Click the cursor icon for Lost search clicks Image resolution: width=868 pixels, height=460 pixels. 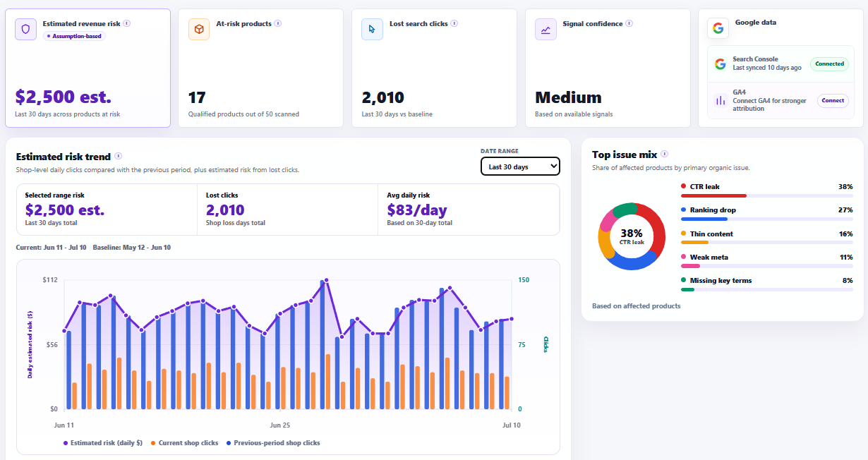click(x=373, y=30)
